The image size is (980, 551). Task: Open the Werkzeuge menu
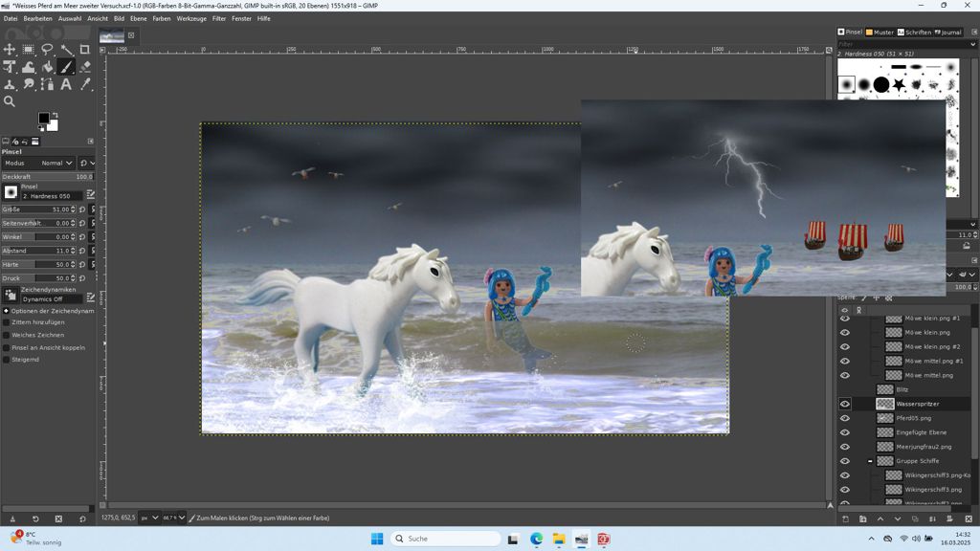(x=191, y=19)
